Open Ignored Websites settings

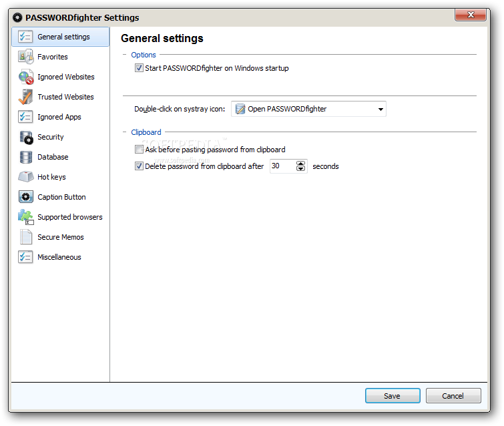(x=66, y=77)
